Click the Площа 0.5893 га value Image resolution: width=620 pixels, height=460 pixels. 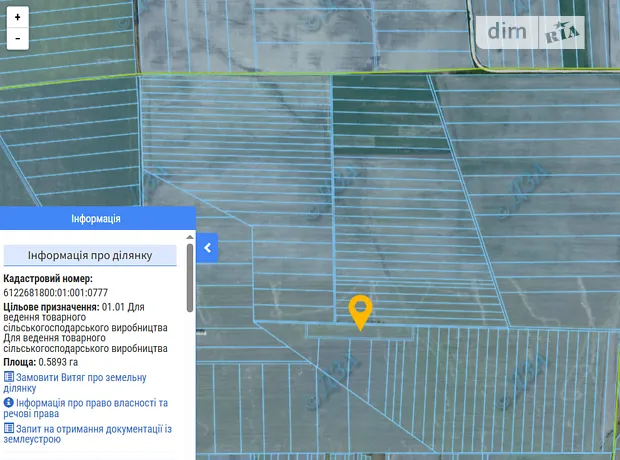pos(57,362)
